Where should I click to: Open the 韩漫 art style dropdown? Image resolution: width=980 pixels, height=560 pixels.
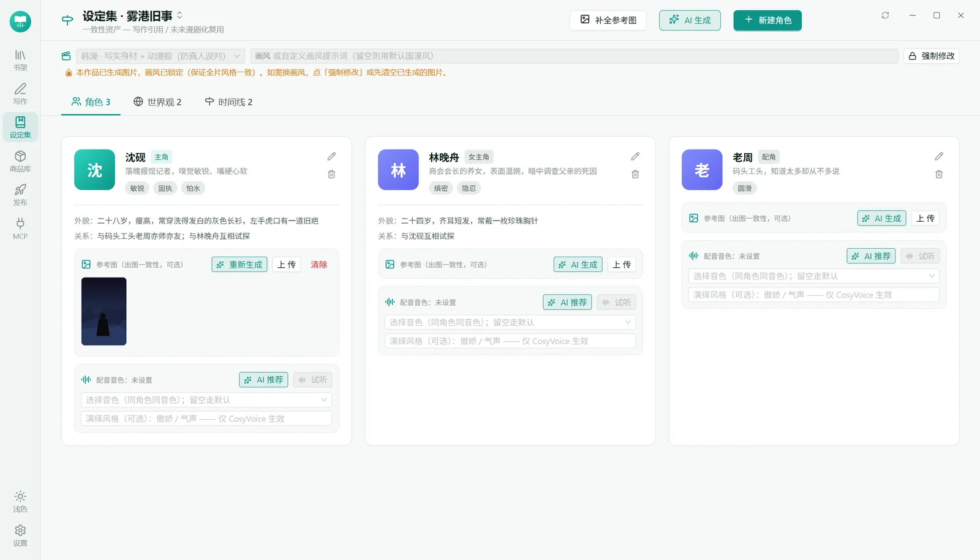[x=160, y=56]
